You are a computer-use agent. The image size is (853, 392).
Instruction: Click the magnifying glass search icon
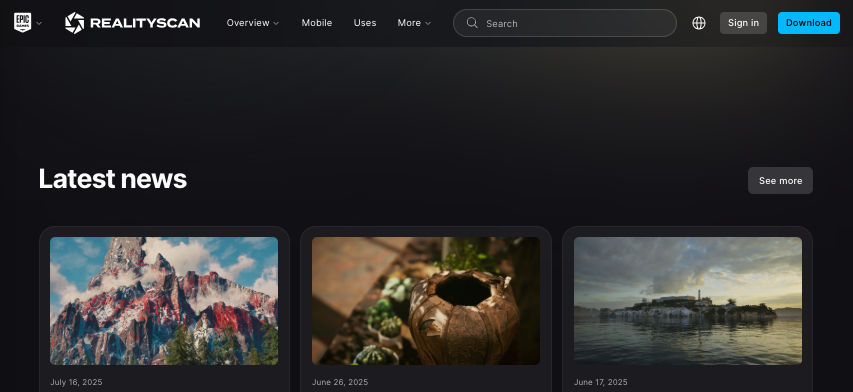[472, 23]
